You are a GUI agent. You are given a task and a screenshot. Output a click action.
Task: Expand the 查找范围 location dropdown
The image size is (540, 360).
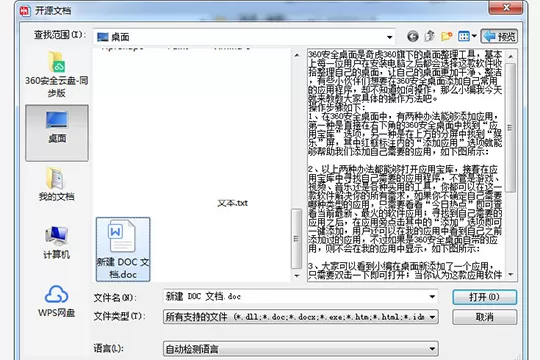point(390,37)
